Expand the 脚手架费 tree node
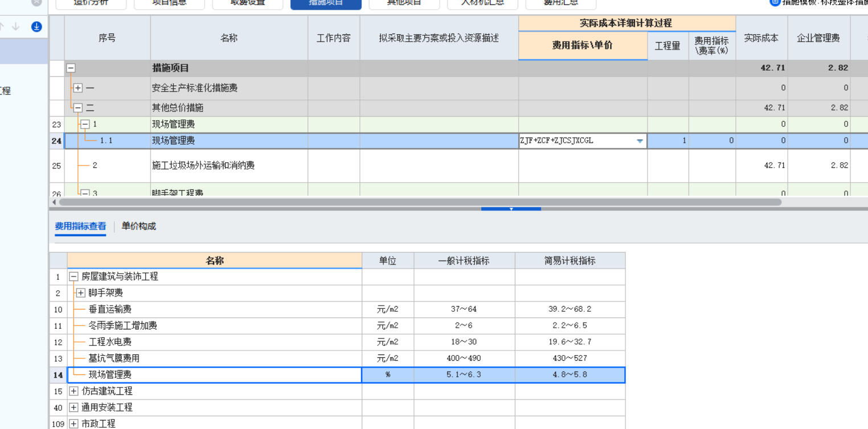Screen dimensions: 868x429 pos(80,292)
